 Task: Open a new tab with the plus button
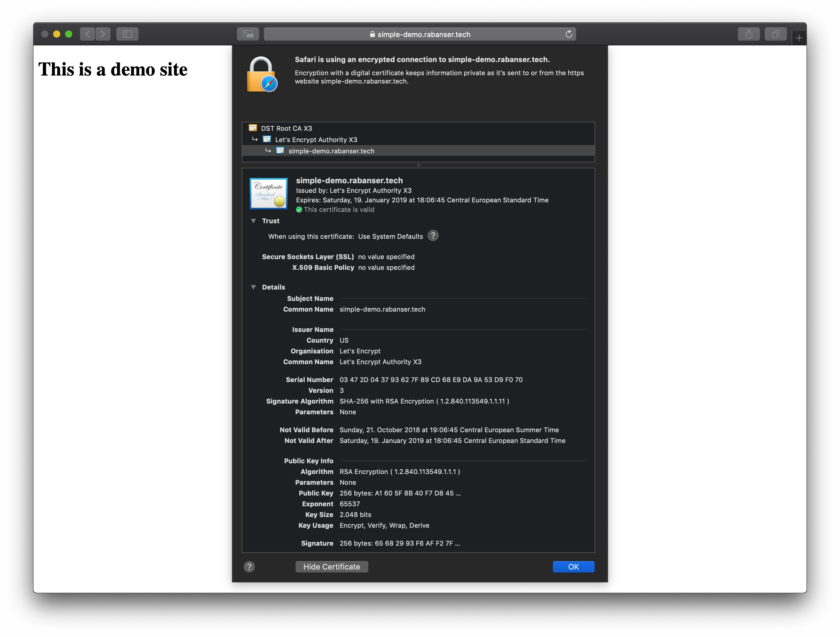[799, 38]
